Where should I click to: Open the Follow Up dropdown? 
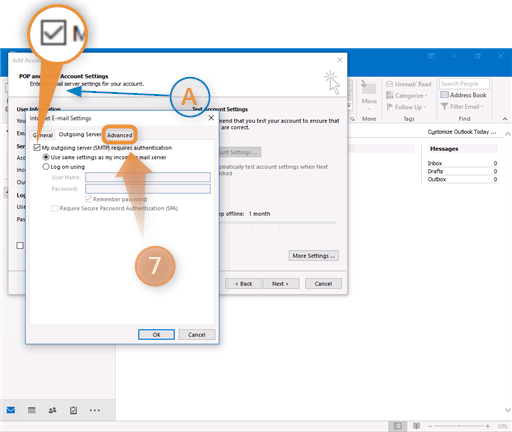click(406, 107)
